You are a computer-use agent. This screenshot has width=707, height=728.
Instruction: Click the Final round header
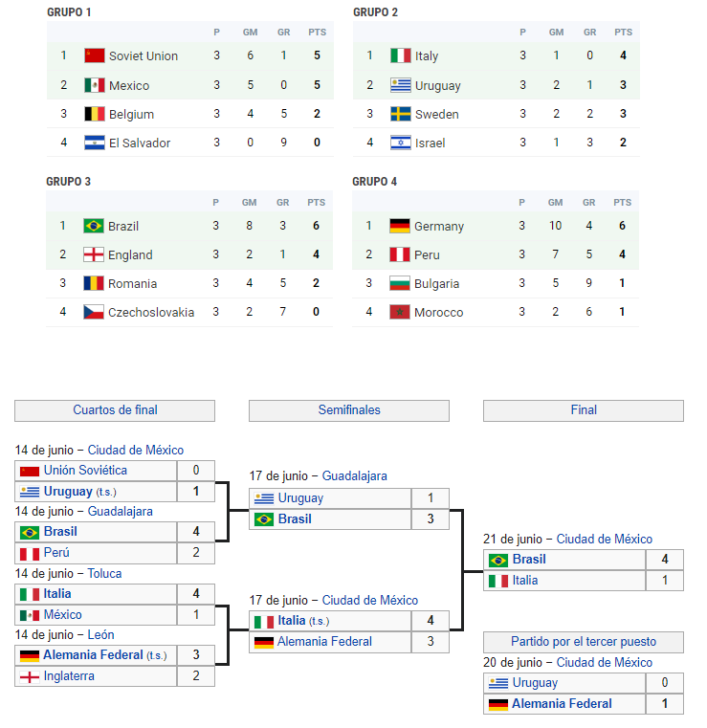coord(584,410)
